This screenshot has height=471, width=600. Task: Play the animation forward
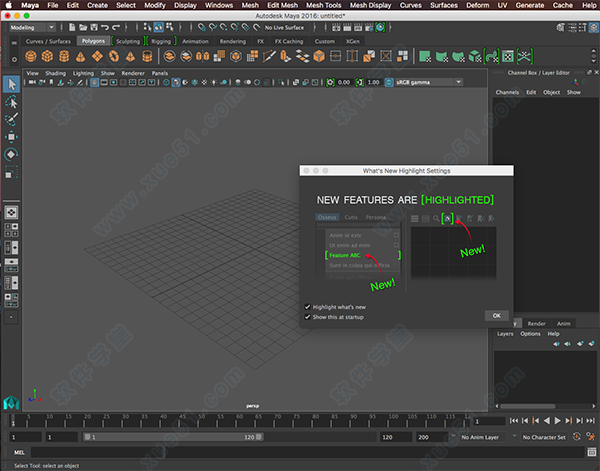558,421
